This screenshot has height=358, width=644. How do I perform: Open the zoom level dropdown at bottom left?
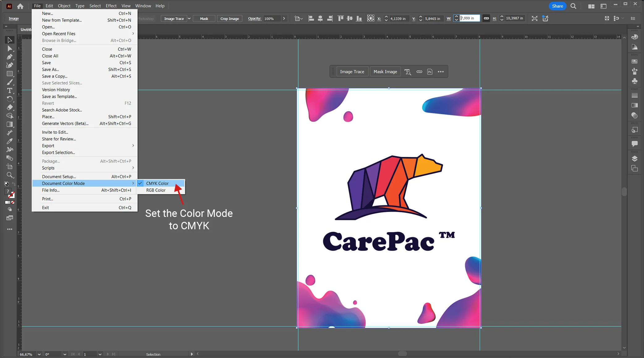tap(39, 354)
